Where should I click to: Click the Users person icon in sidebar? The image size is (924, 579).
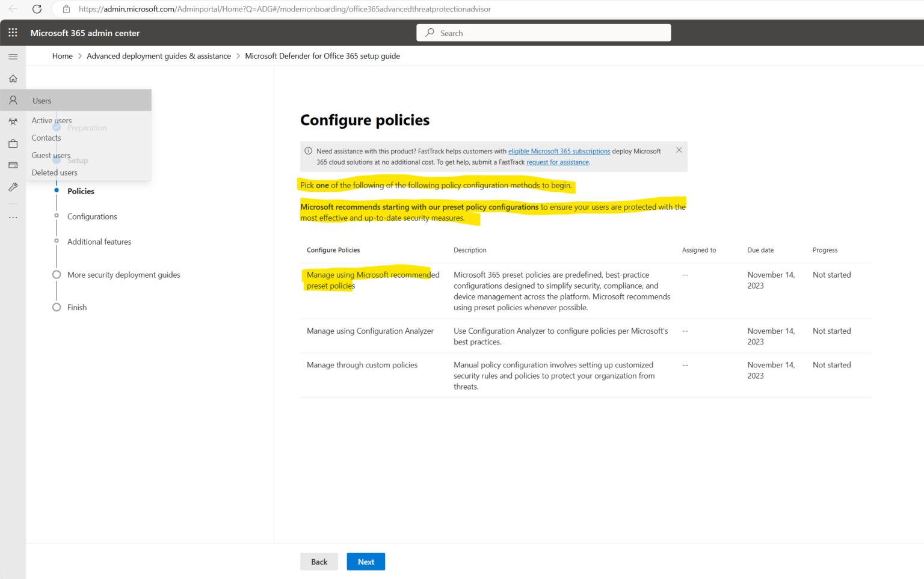[13, 100]
